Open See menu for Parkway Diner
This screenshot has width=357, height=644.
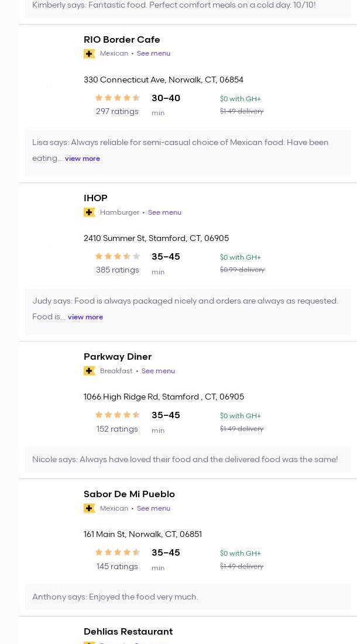[x=158, y=371]
